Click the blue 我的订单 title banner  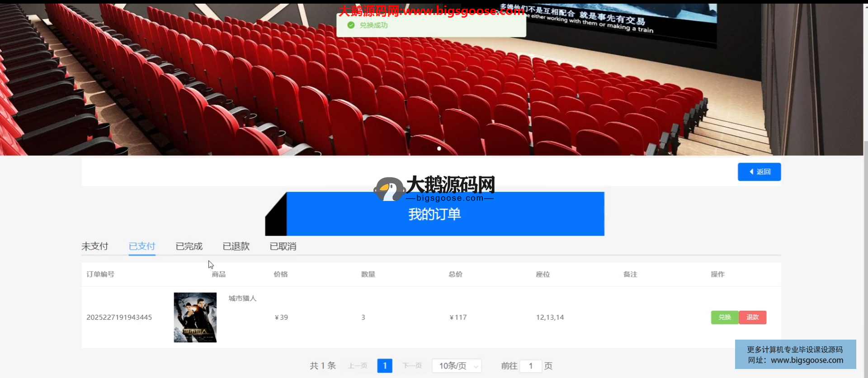[445, 215]
